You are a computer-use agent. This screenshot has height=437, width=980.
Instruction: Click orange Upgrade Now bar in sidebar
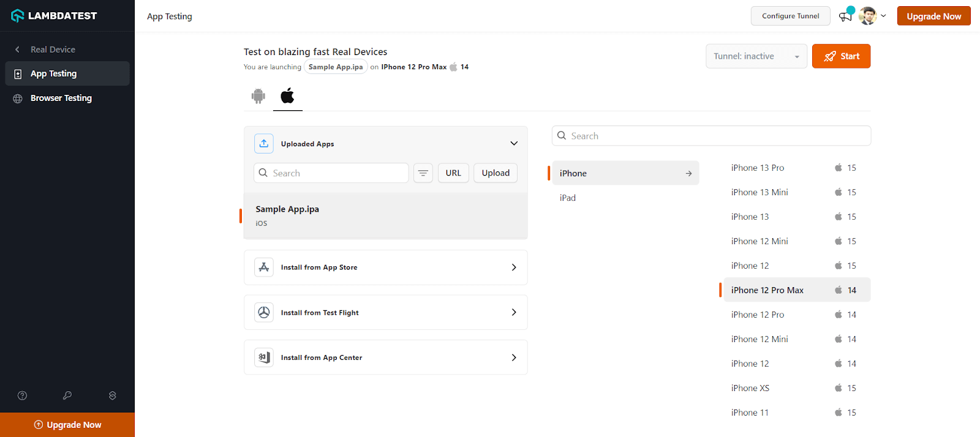point(67,425)
